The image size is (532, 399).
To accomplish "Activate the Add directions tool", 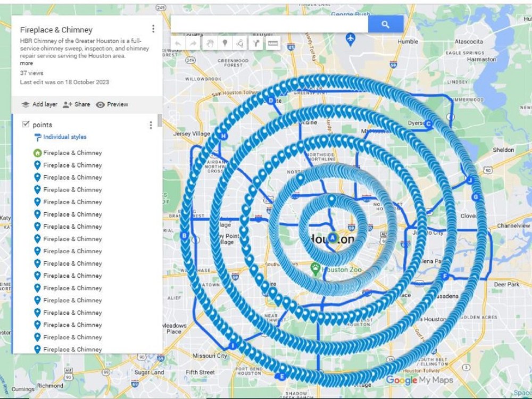I will tap(256, 44).
